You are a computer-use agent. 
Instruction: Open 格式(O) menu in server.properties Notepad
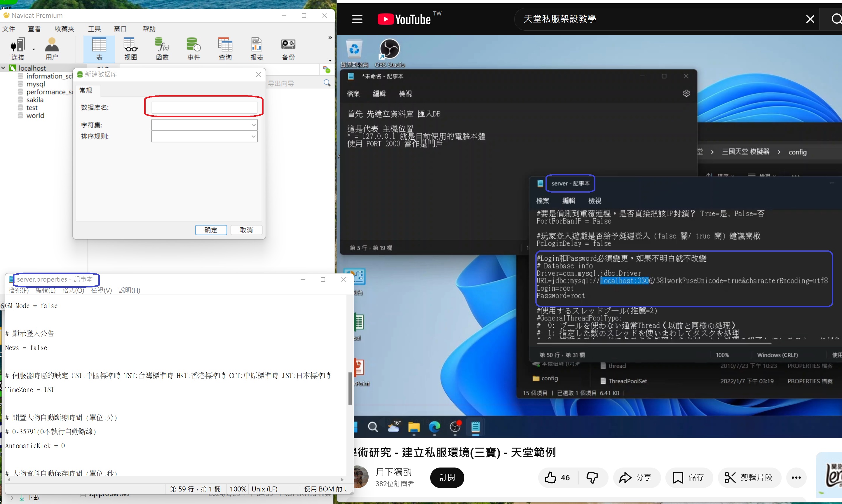coord(73,290)
